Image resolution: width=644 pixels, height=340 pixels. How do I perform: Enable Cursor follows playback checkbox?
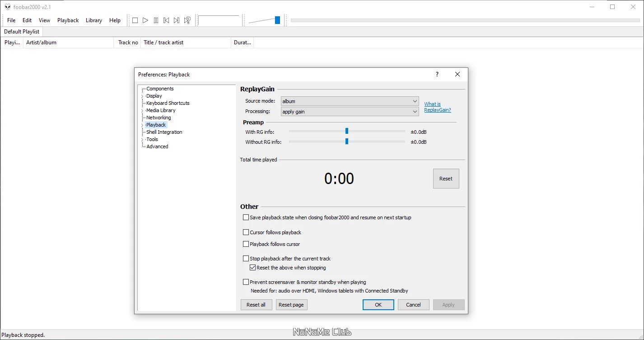(246, 232)
